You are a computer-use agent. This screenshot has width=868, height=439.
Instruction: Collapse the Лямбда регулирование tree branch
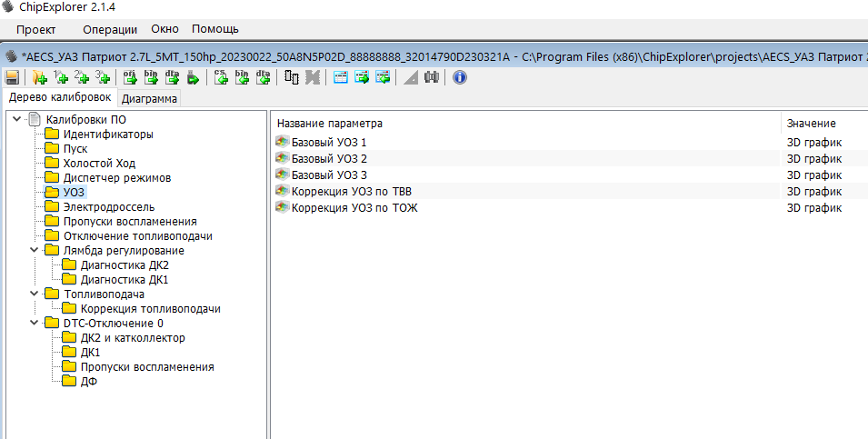click(35, 251)
